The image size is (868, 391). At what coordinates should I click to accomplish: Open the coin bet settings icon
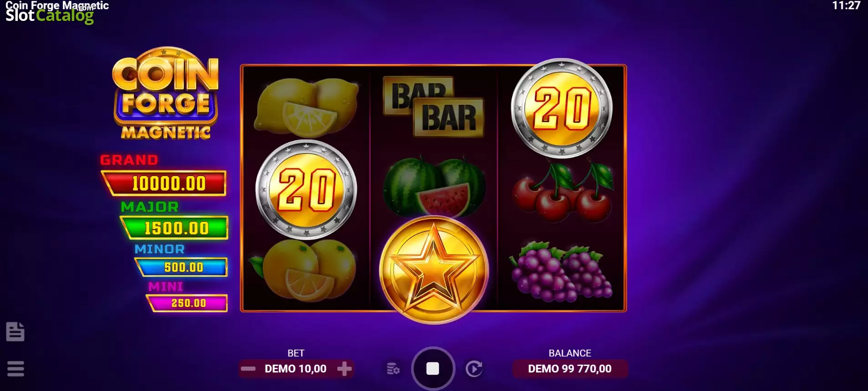click(x=393, y=369)
